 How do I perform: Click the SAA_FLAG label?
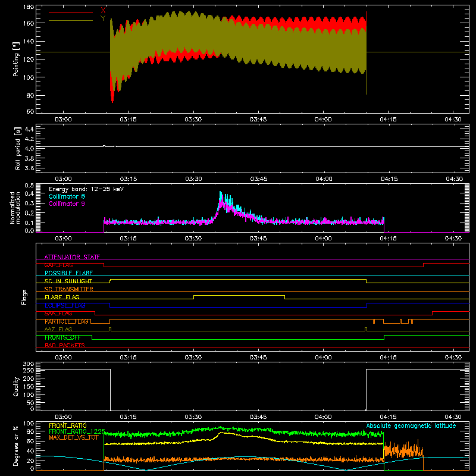[58, 314]
